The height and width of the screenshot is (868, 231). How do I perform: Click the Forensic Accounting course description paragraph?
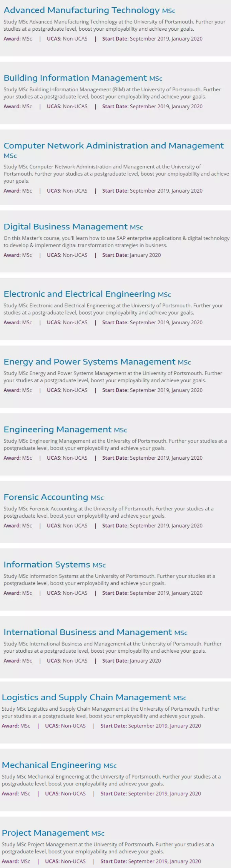click(x=108, y=512)
